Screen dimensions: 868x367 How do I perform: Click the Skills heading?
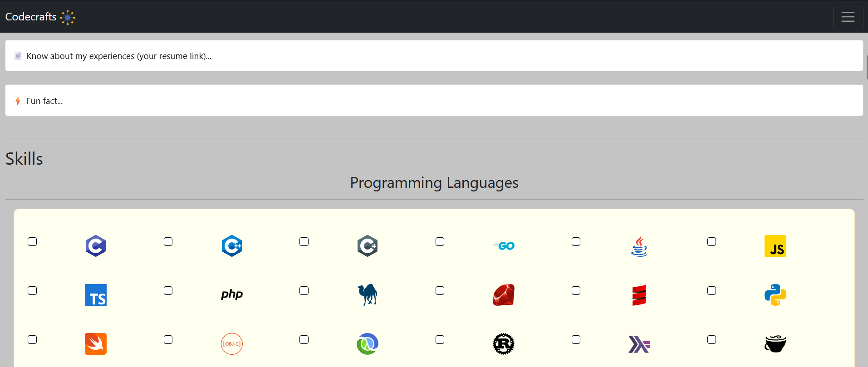24,159
